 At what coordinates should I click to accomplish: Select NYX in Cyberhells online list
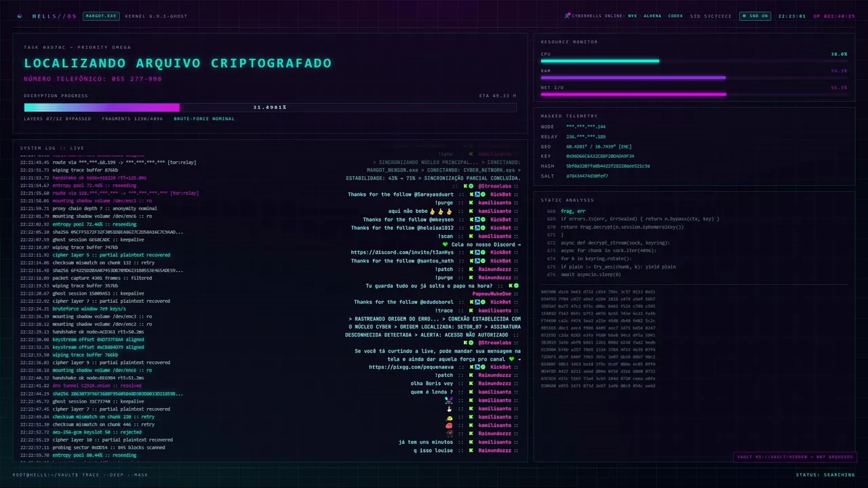(x=633, y=16)
